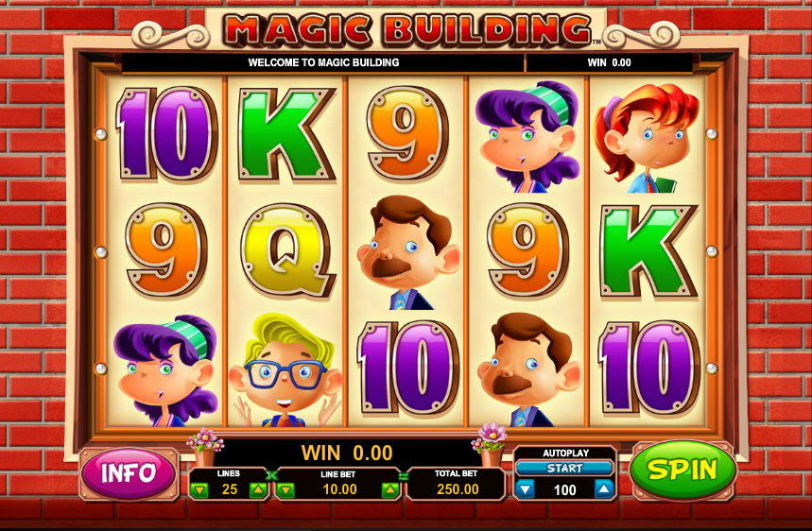Viewport: 812px width, 531px height.
Task: Click the orange 9 in third reel
Action: pyautogui.click(x=407, y=133)
